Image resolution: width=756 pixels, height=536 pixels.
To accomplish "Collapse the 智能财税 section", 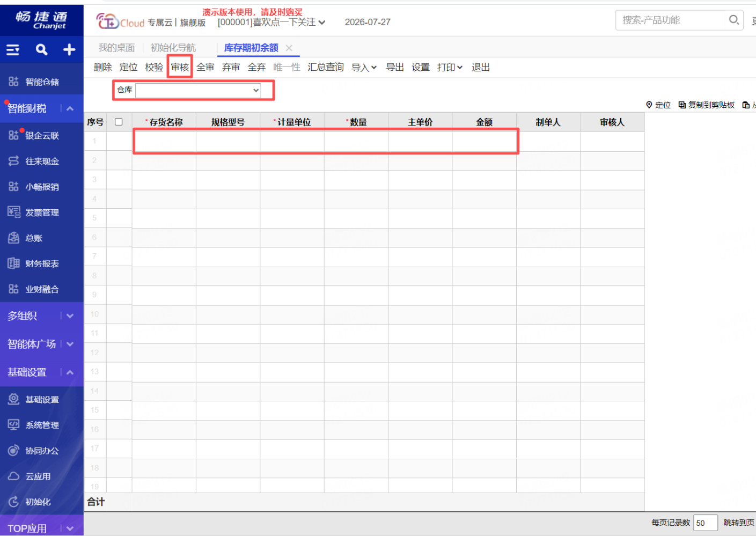I will [70, 108].
